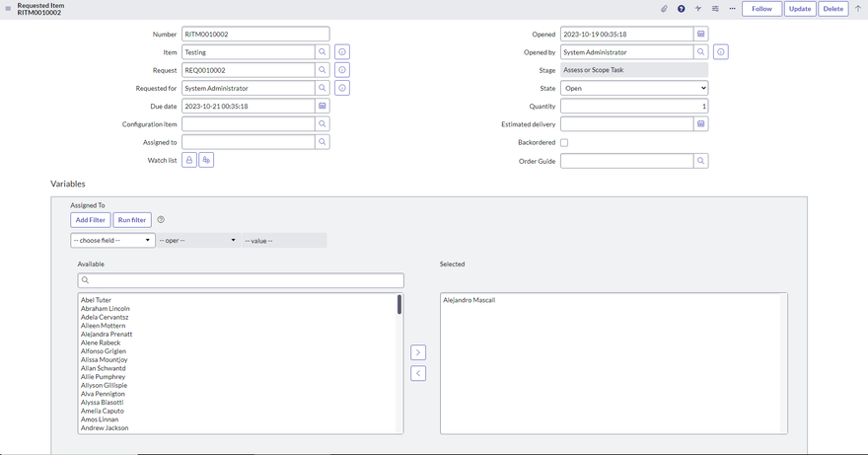Click the Order Guide lookup icon
Screen dimensions: 868x455
(x=700, y=160)
